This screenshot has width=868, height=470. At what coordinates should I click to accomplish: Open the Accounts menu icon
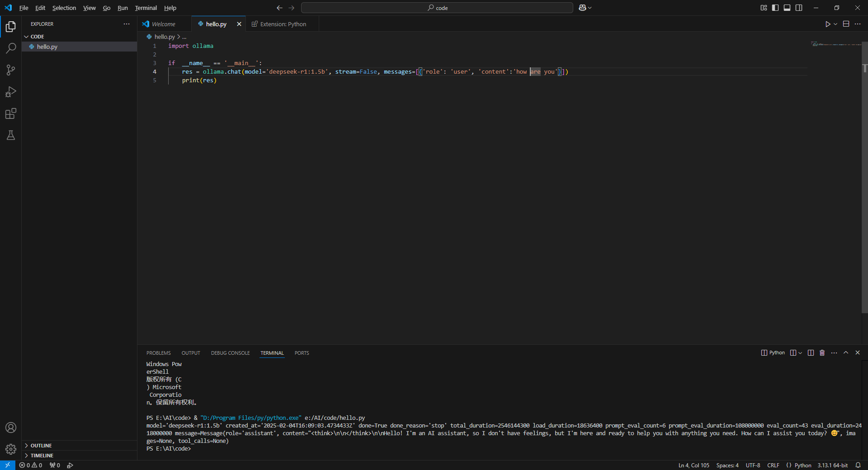11,428
